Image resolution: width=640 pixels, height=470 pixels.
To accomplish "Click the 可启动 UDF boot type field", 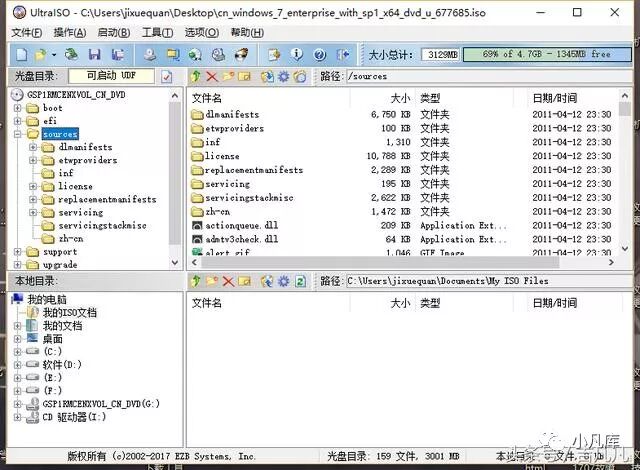I will [111, 76].
